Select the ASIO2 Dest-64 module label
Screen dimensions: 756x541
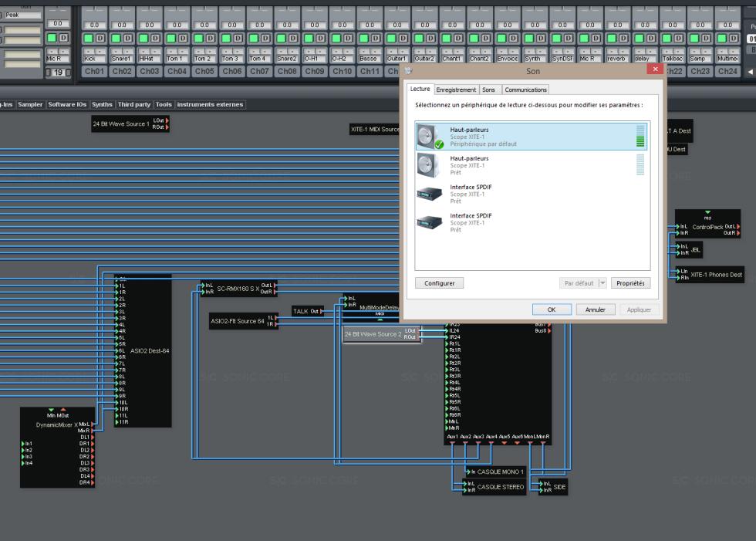point(150,351)
